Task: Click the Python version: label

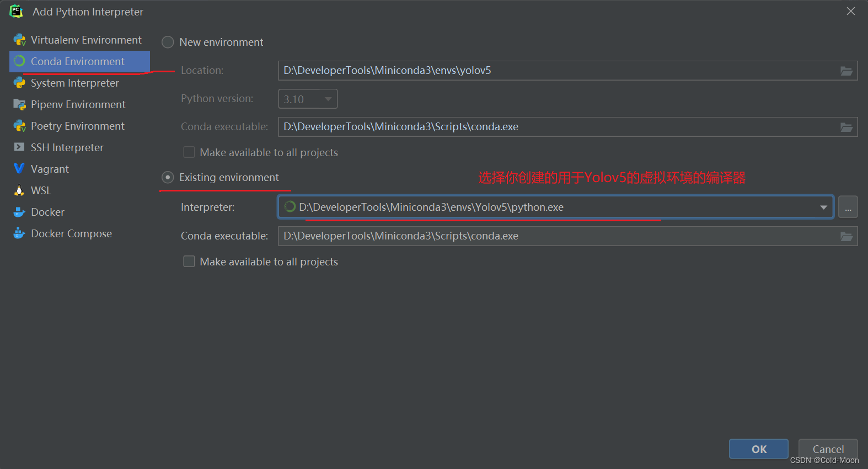Action: point(217,98)
